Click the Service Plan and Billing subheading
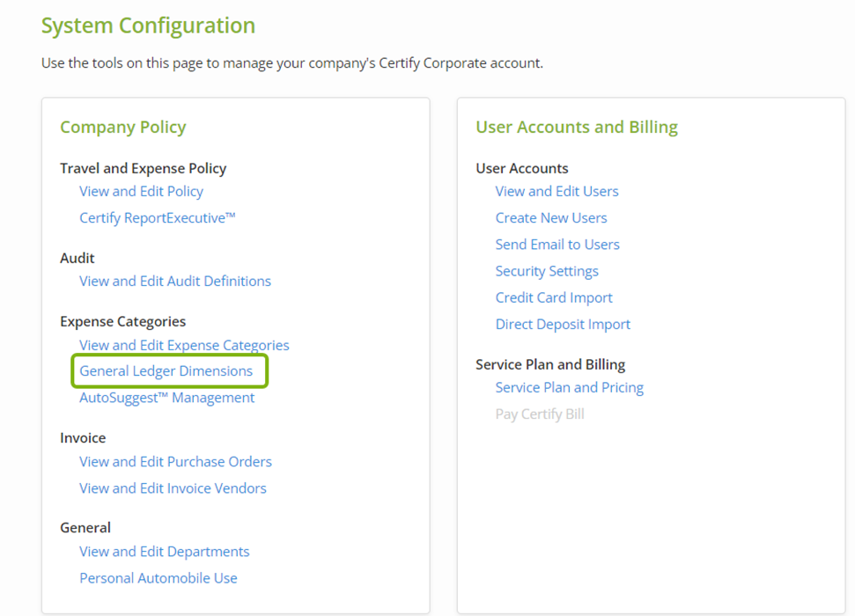The width and height of the screenshot is (855, 616). point(550,364)
